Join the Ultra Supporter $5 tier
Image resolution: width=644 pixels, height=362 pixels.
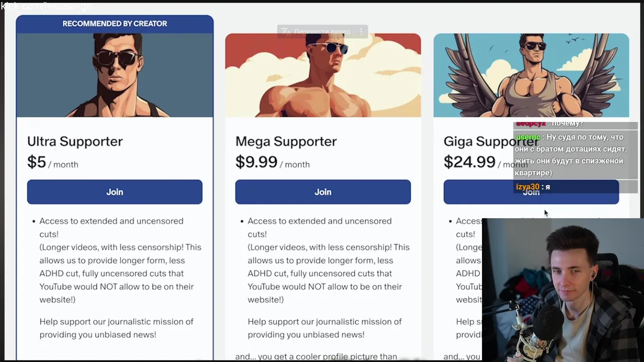pyautogui.click(x=115, y=192)
